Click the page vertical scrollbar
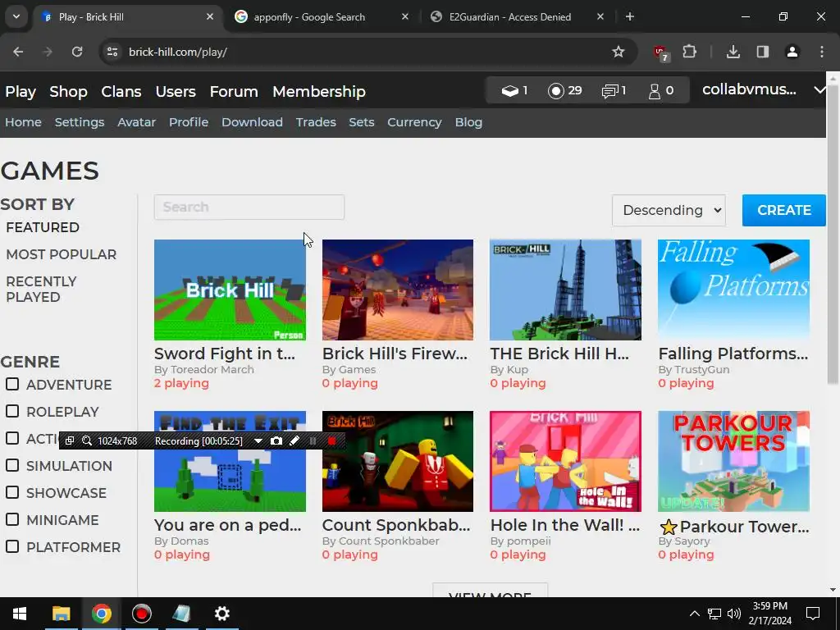This screenshot has width=840, height=630. pos(833,234)
